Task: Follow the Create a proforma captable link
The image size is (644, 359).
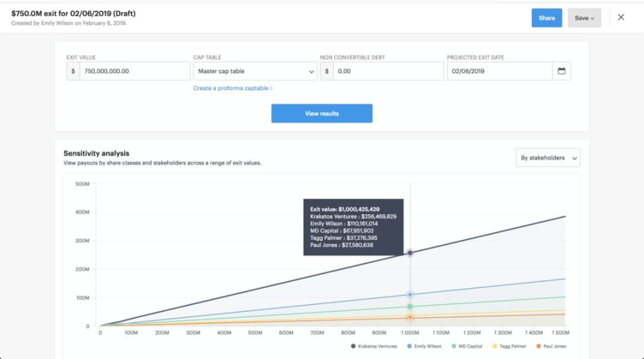Action: (x=233, y=88)
